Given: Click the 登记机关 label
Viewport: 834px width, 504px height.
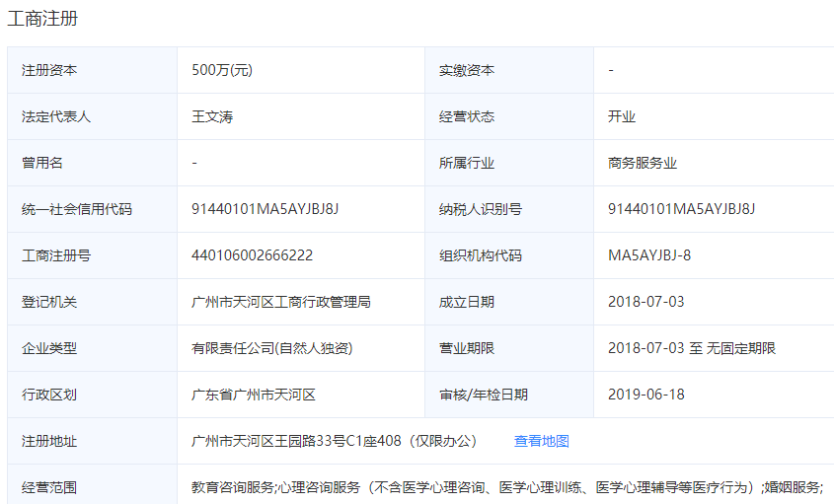Looking at the screenshot, I should pyautogui.click(x=49, y=302).
